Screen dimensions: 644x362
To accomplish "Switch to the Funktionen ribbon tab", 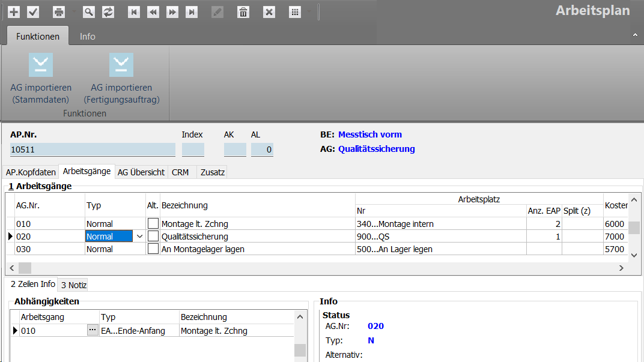I will 38,36.
